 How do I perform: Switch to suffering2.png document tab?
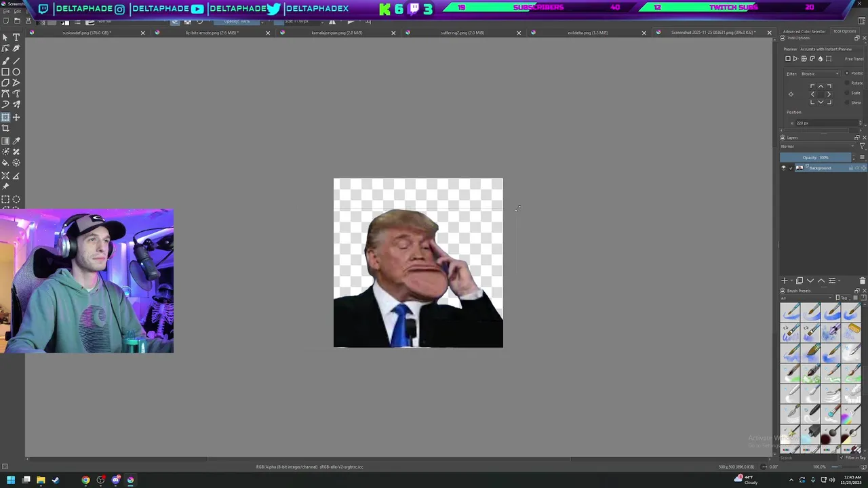[462, 33]
